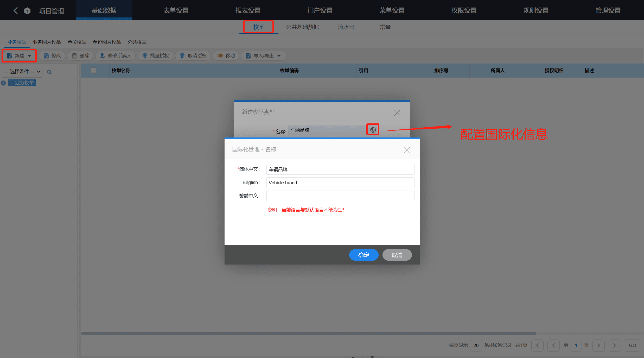
Task: Click the 简体中文 input field
Action: [340, 169]
